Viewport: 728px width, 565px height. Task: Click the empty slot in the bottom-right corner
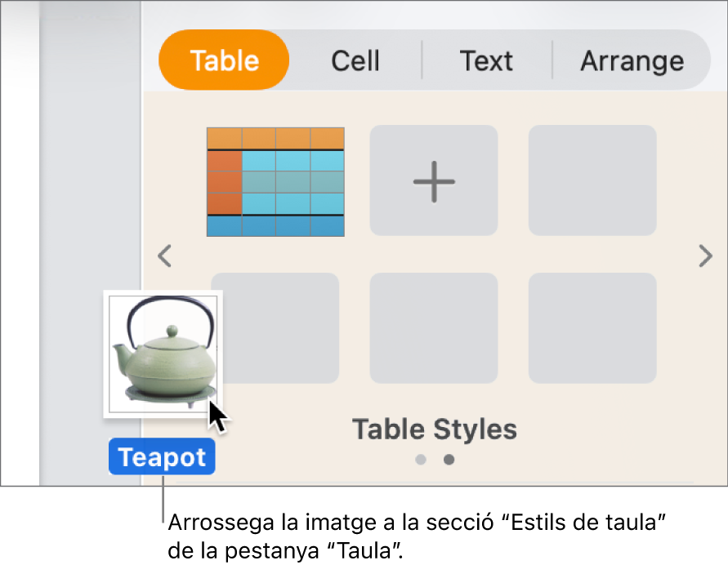pyautogui.click(x=591, y=327)
